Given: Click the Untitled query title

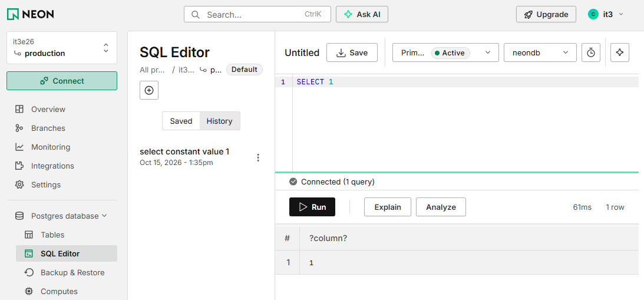Looking at the screenshot, I should point(302,52).
